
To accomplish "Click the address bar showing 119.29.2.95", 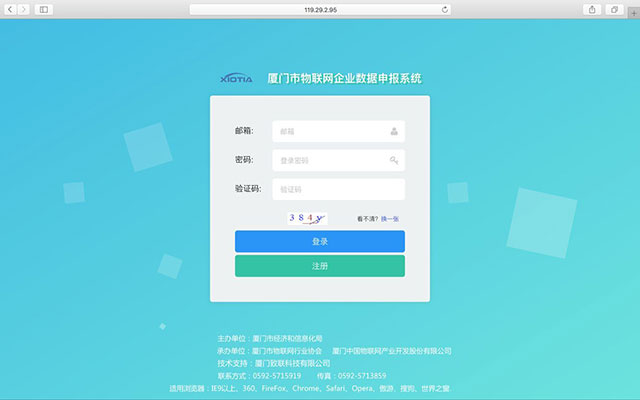I will 320,9.
